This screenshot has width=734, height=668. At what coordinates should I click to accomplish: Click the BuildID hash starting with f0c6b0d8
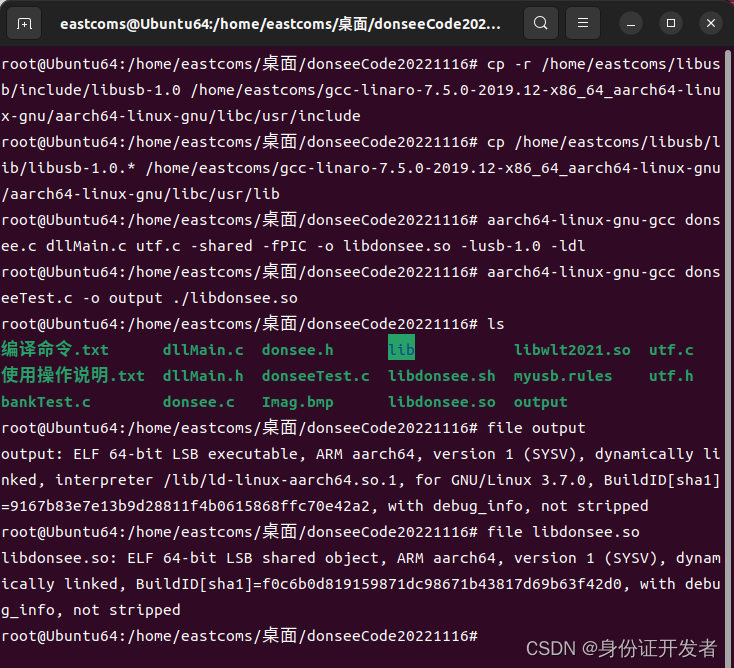[x=441, y=584]
